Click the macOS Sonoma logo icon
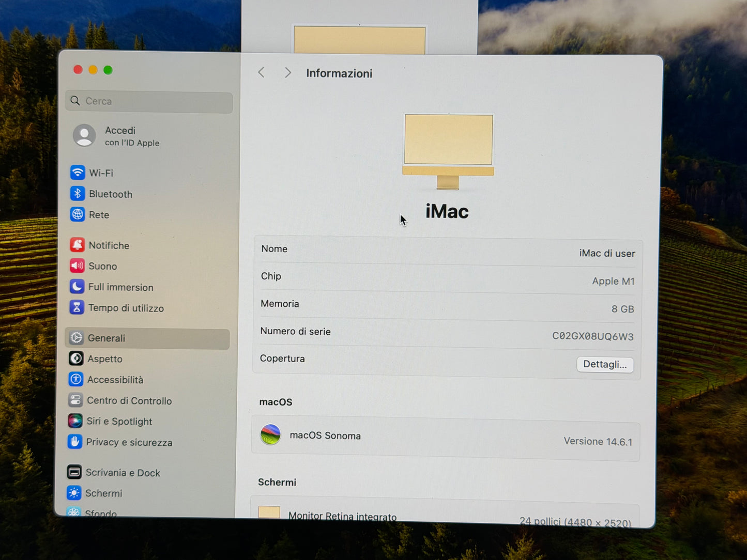The width and height of the screenshot is (747, 560). pyautogui.click(x=270, y=435)
